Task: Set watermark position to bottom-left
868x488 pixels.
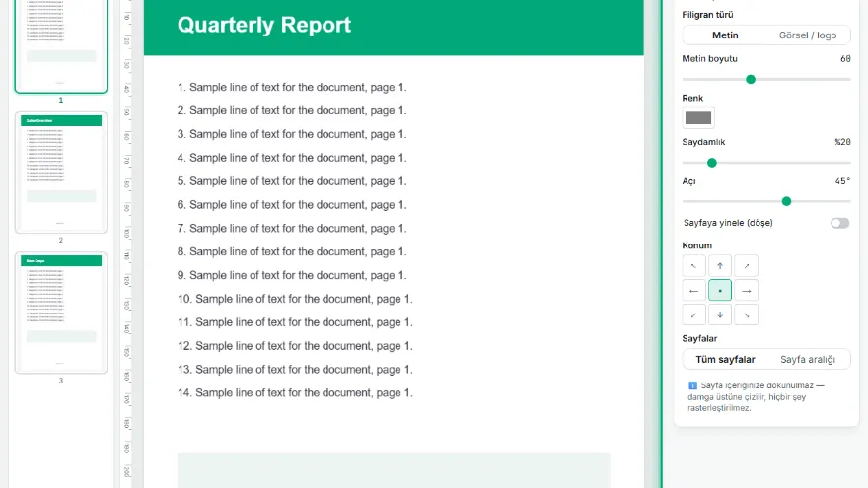Action: click(693, 314)
